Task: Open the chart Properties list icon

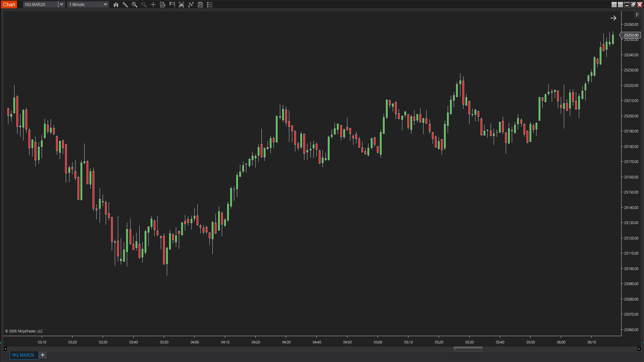Action: [210, 5]
